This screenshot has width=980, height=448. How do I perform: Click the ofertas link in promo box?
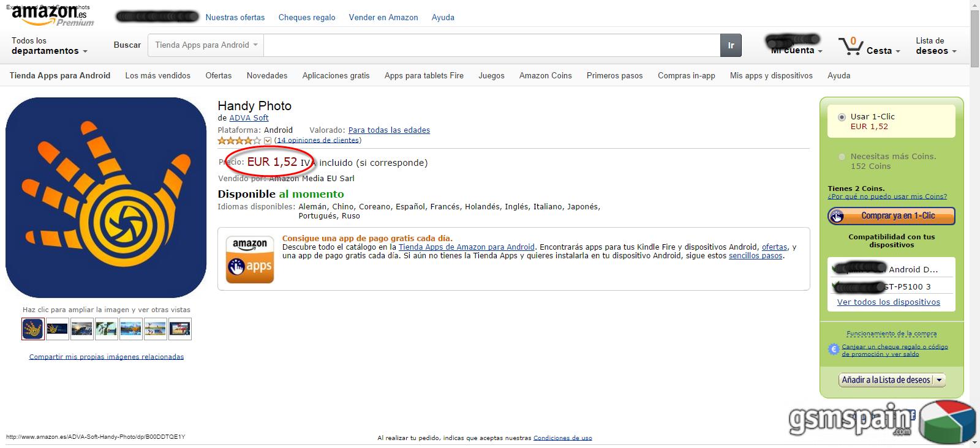pos(775,247)
